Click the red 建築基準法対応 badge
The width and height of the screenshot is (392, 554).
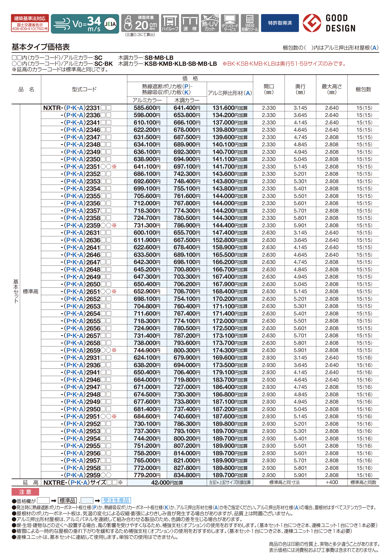click(30, 23)
